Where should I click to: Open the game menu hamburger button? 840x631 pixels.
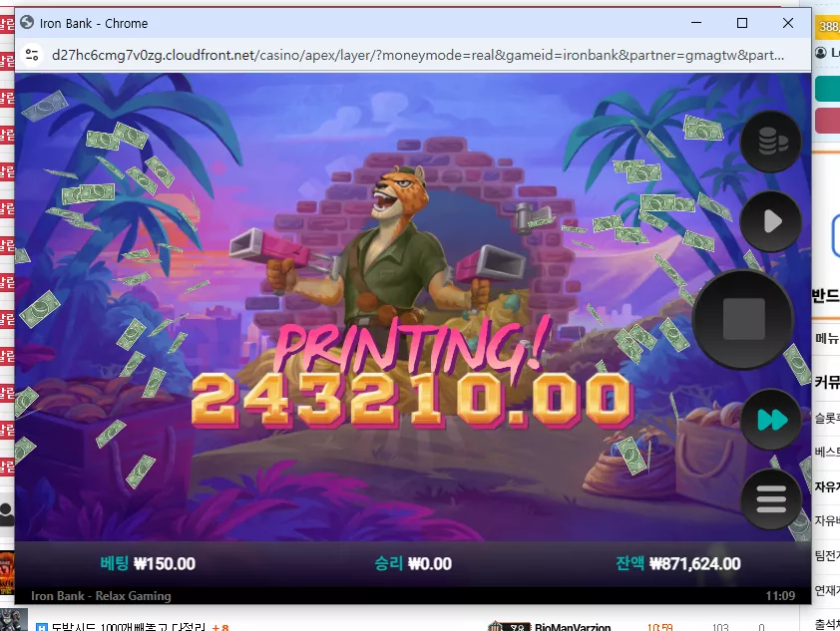771,498
